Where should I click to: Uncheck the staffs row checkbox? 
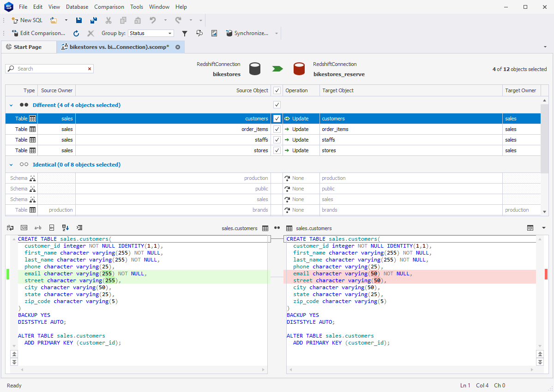tap(277, 140)
